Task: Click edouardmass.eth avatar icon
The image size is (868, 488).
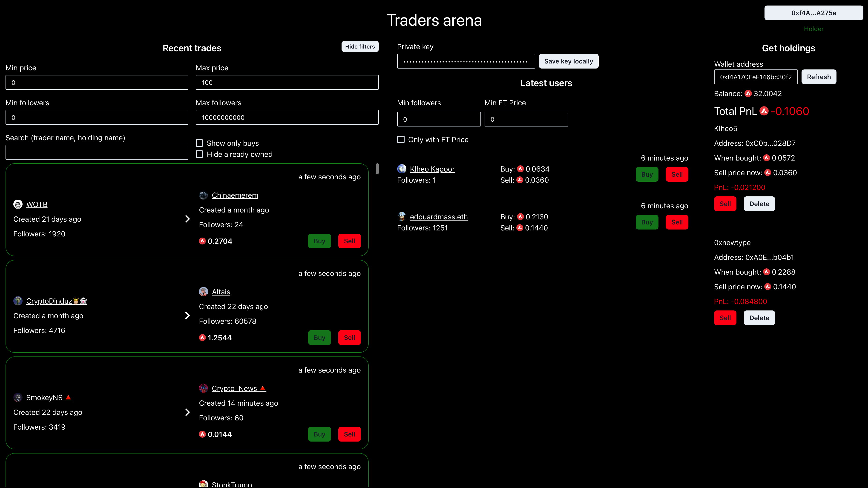Action: click(402, 217)
